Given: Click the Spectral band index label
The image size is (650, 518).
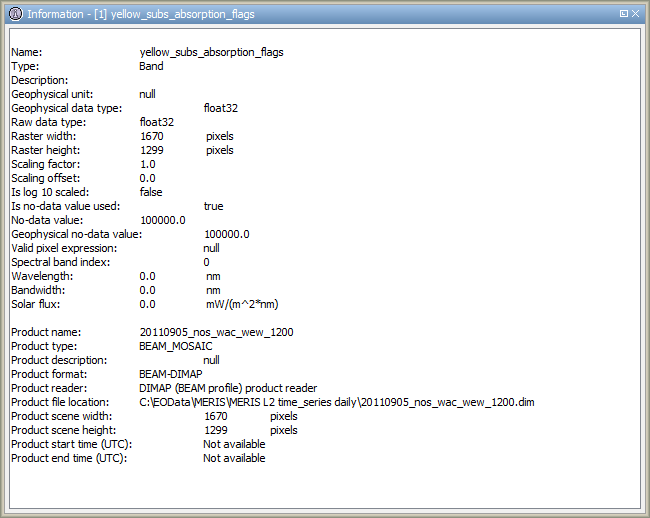Looking at the screenshot, I should click(60, 262).
